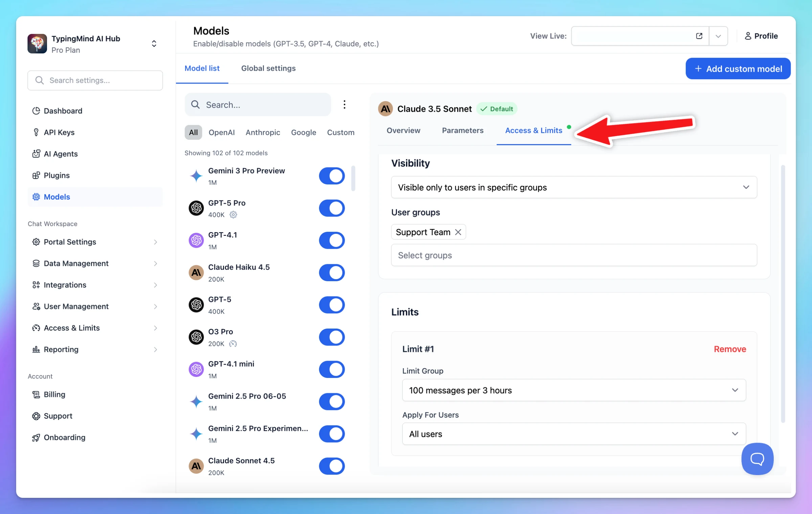This screenshot has height=514, width=812.
Task: Remove the Support Team group tag
Action: pos(458,232)
